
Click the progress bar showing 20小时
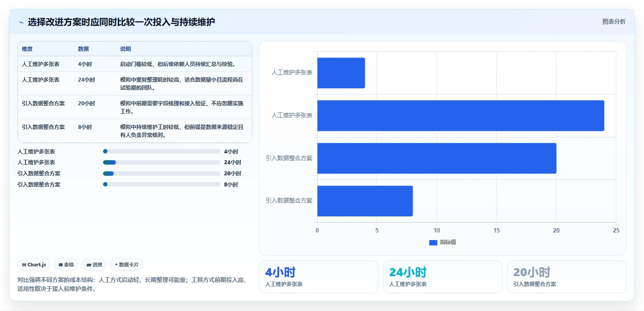tap(161, 174)
